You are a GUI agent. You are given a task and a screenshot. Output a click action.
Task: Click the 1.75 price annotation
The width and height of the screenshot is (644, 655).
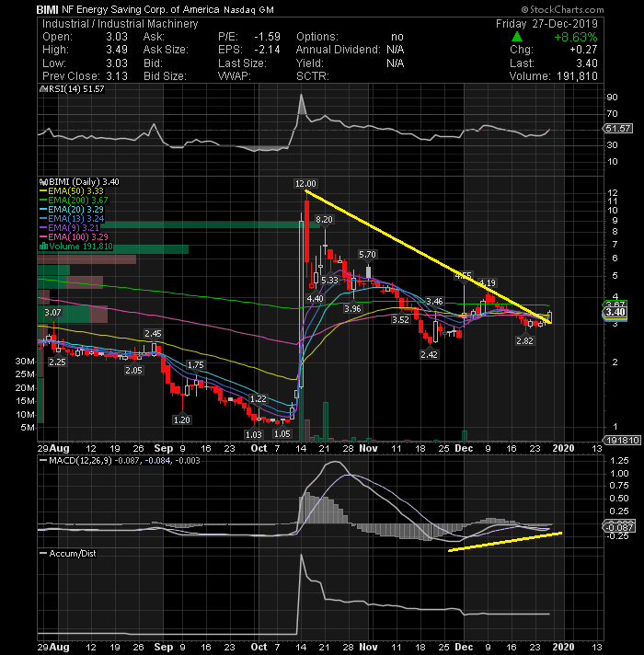click(195, 365)
